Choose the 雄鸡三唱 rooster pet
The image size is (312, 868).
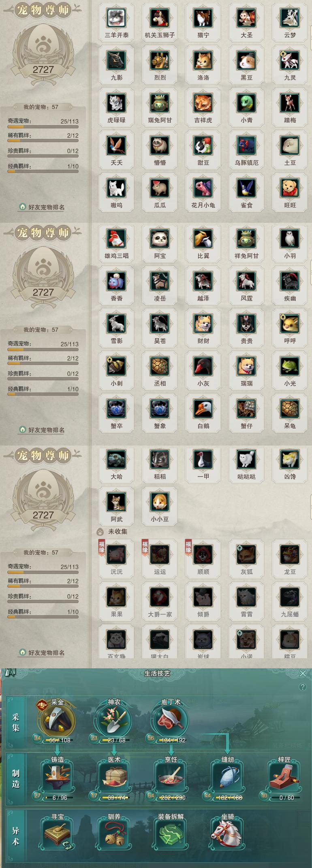click(116, 239)
